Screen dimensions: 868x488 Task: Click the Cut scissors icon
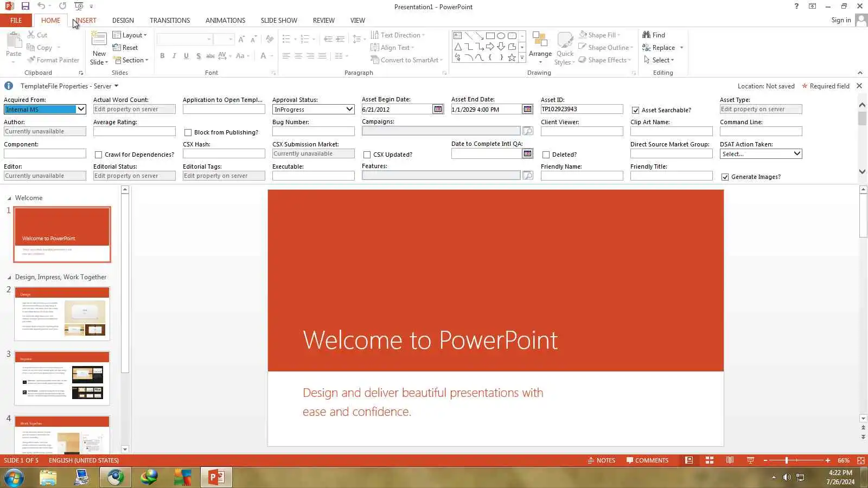tap(31, 35)
